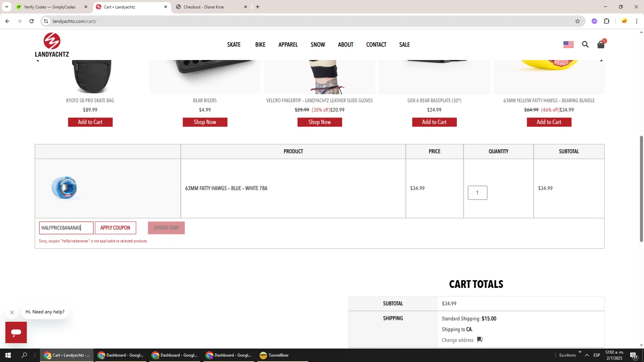This screenshot has height=362, width=644.
Task: Open Bear Risers product title
Action: 205,100
